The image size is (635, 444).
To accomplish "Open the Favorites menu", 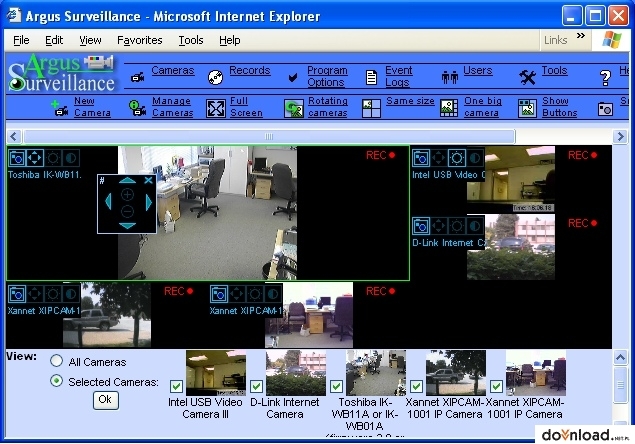I will click(x=139, y=40).
